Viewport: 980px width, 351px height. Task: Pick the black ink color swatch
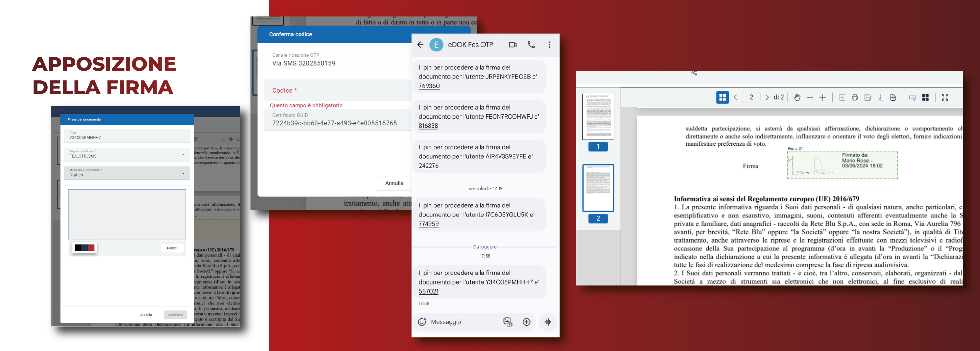78,248
